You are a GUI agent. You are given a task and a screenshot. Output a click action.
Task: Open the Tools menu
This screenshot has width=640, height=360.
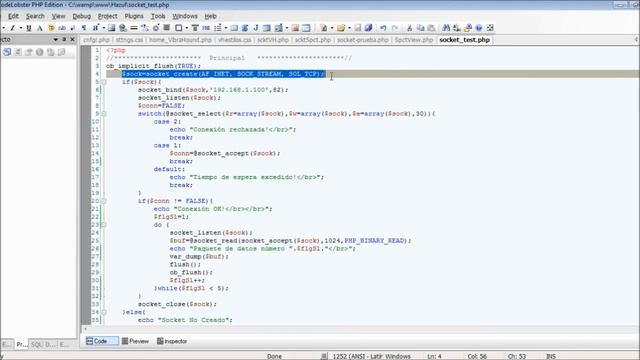click(x=158, y=16)
